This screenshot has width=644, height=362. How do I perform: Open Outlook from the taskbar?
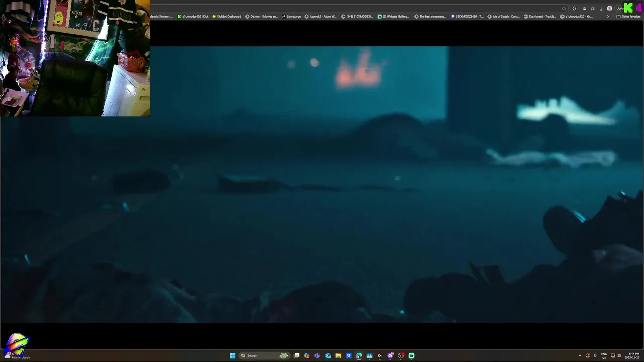pyautogui.click(x=328, y=356)
